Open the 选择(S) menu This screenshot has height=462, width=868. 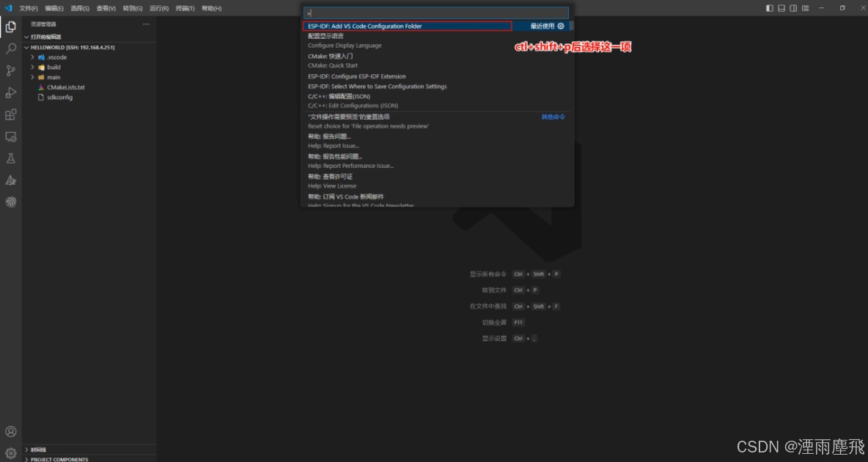pos(80,8)
